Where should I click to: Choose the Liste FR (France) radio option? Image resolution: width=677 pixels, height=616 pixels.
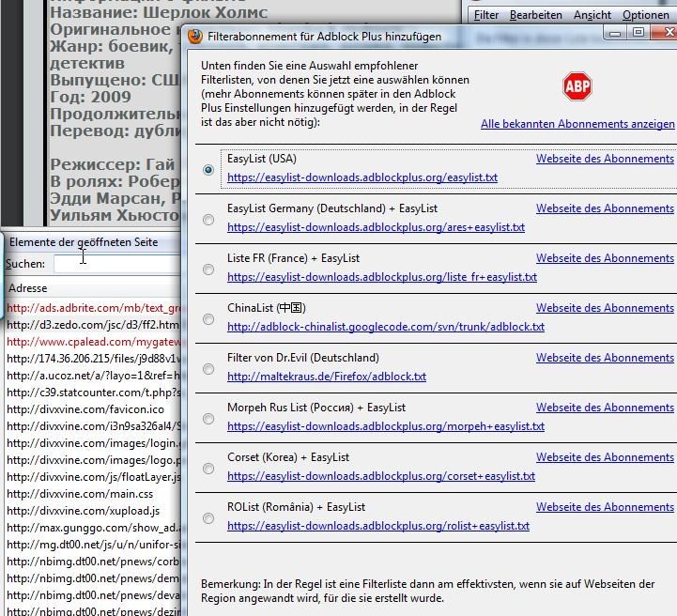(x=208, y=269)
